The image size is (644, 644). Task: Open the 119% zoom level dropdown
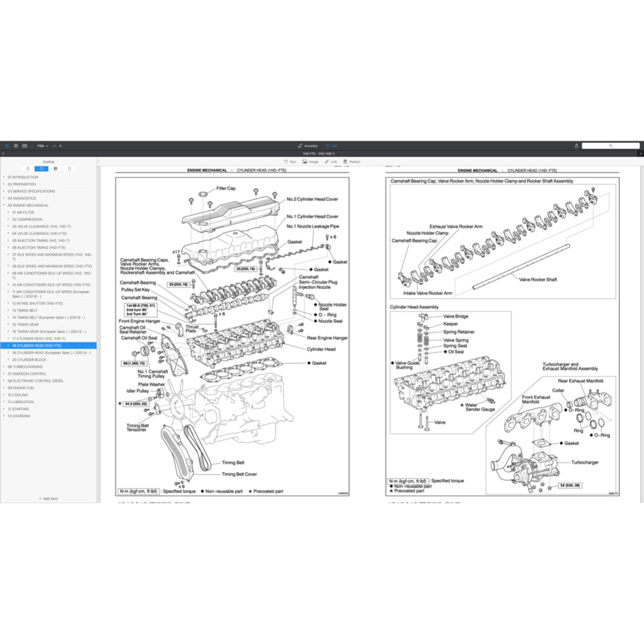click(42, 146)
